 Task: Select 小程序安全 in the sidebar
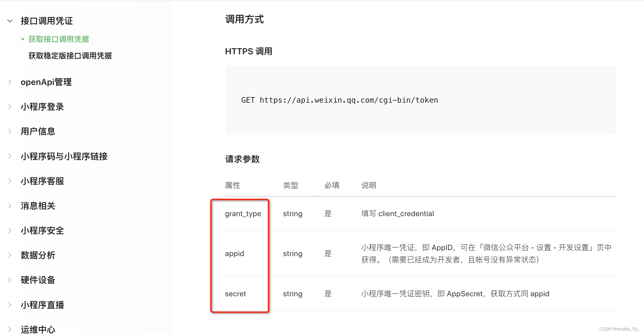point(42,231)
